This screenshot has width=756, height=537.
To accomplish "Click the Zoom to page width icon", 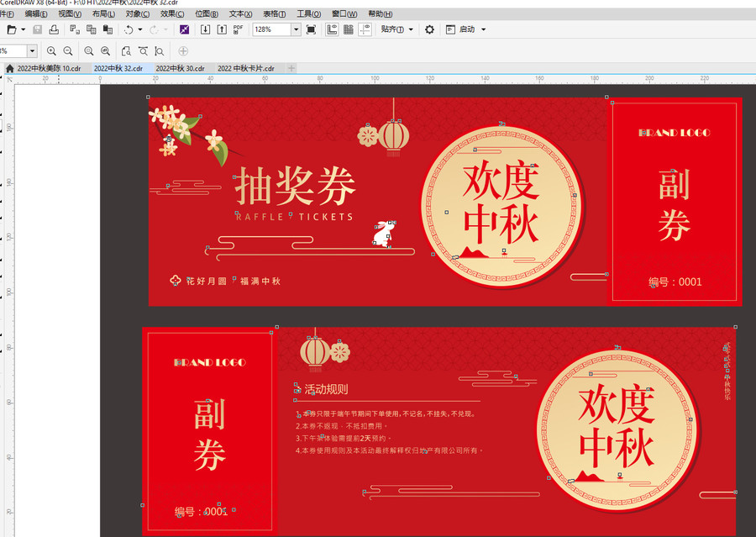I will point(143,50).
